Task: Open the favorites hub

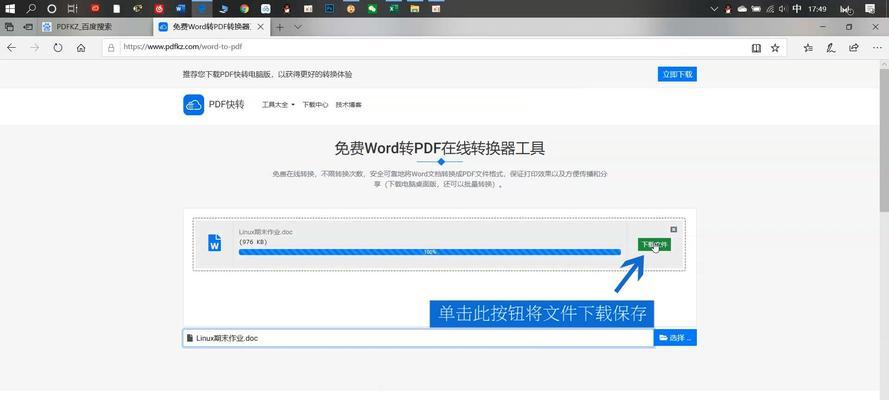Action: 808,48
